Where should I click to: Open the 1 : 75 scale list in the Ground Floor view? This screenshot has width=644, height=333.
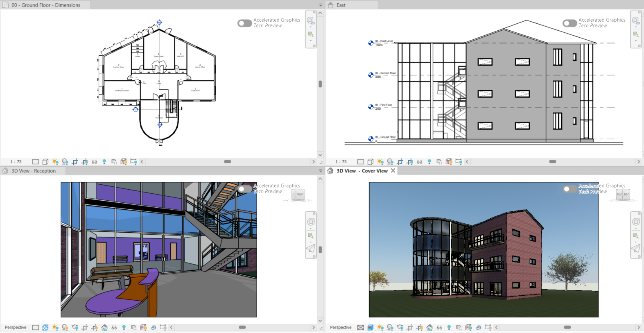click(16, 162)
